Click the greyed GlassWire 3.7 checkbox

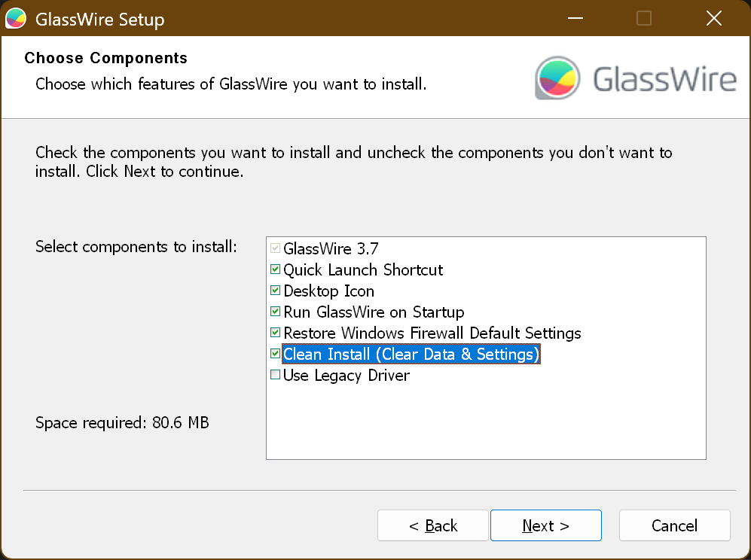click(x=276, y=248)
